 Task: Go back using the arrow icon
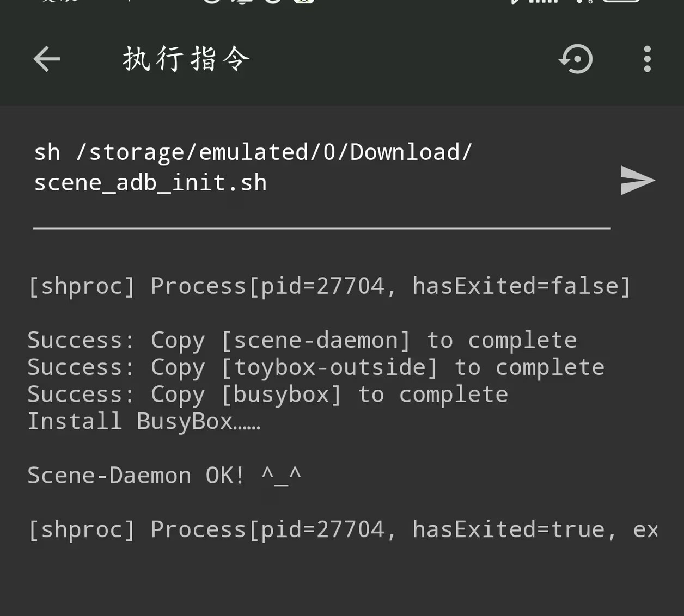[47, 59]
